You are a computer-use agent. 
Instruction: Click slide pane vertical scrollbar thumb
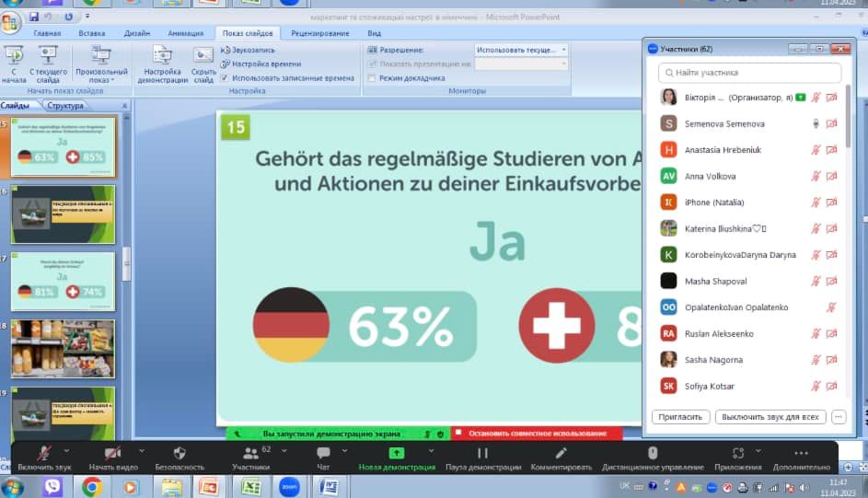coord(127,263)
